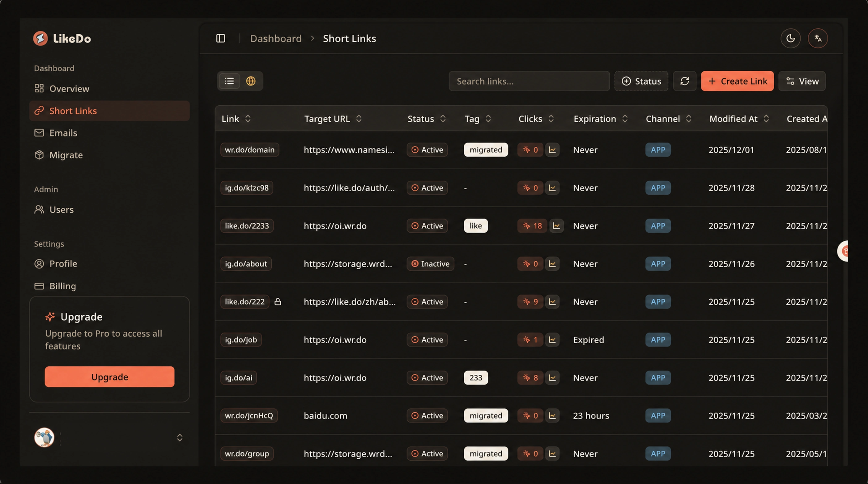The height and width of the screenshot is (484, 868).
Task: Open analytics chart for wr.do/domain
Action: coord(552,150)
